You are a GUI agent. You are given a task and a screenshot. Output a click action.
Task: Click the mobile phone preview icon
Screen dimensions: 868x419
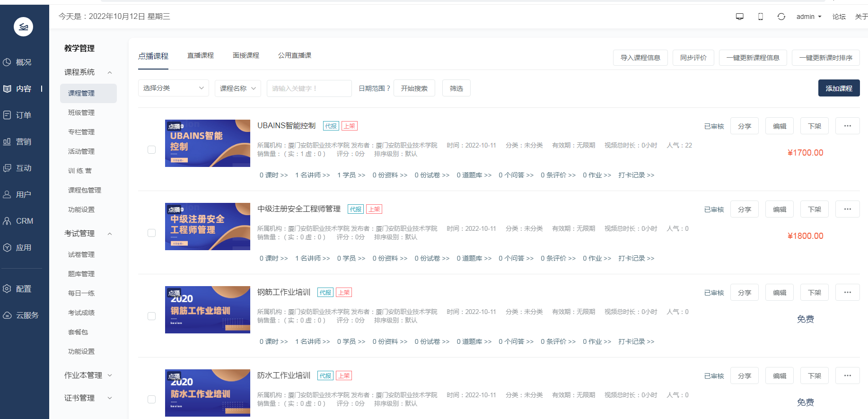coord(760,17)
